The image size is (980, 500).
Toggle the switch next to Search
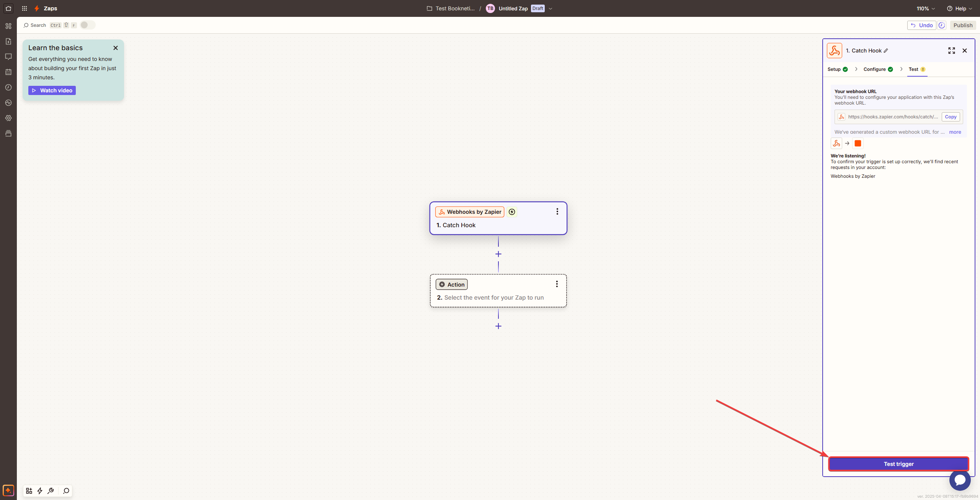(x=88, y=25)
